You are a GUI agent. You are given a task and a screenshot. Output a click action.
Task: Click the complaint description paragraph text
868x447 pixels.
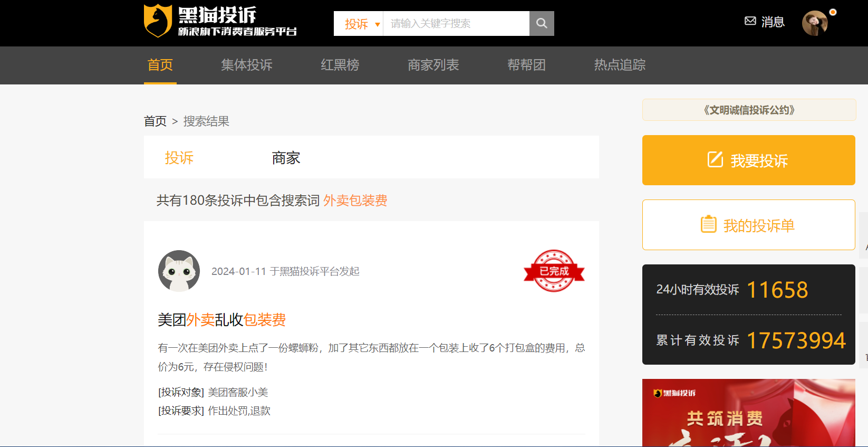pos(371,357)
